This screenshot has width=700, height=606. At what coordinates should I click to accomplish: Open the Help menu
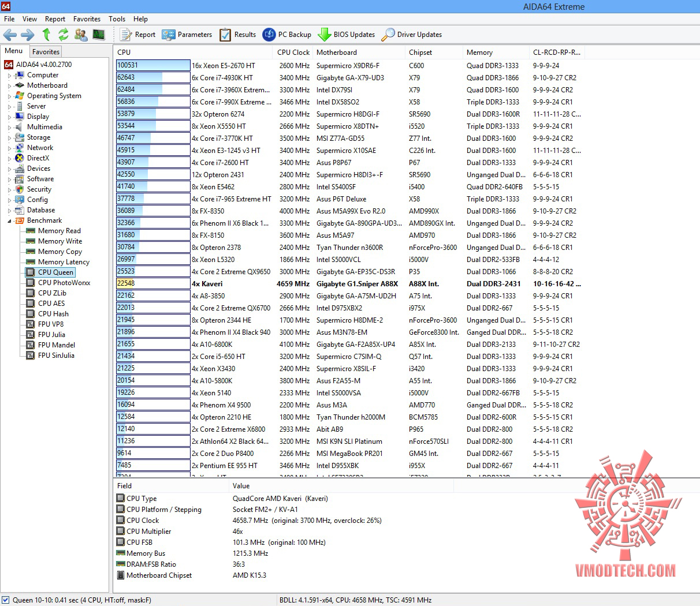(140, 19)
